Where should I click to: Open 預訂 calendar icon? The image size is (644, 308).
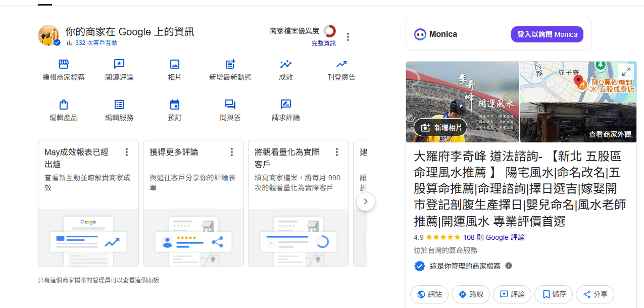[x=175, y=105]
